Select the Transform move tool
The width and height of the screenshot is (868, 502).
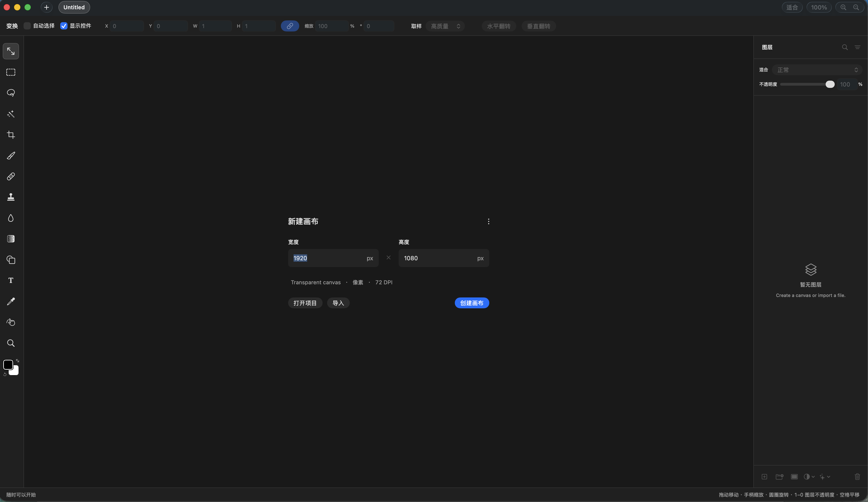11,51
